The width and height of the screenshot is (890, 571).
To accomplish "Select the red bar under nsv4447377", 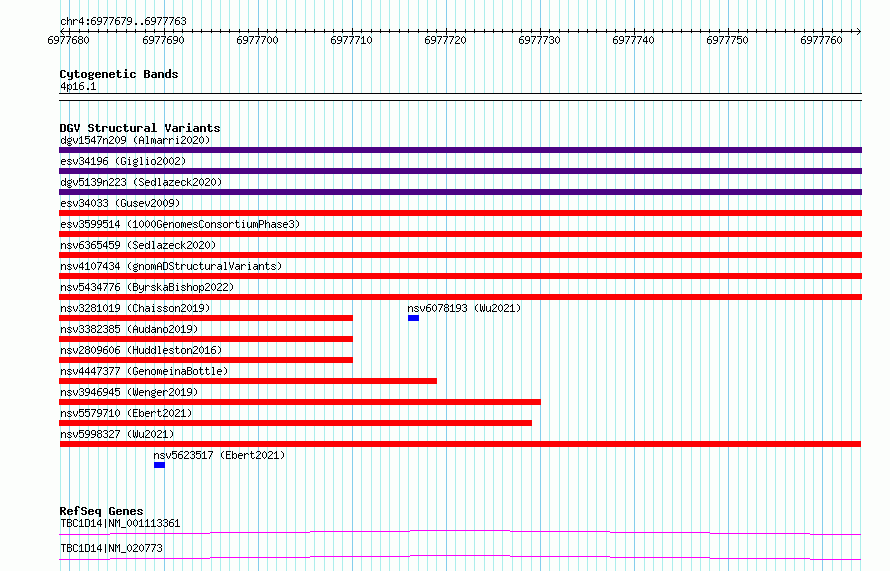I will pos(248,381).
